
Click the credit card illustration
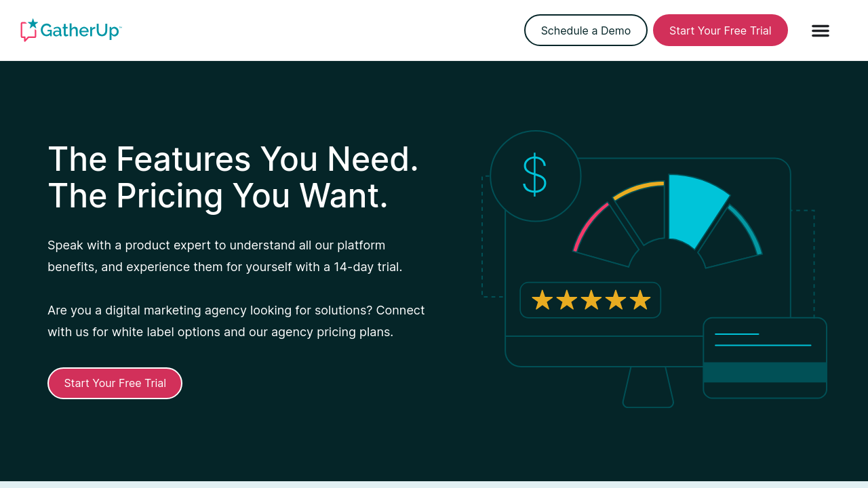[764, 358]
